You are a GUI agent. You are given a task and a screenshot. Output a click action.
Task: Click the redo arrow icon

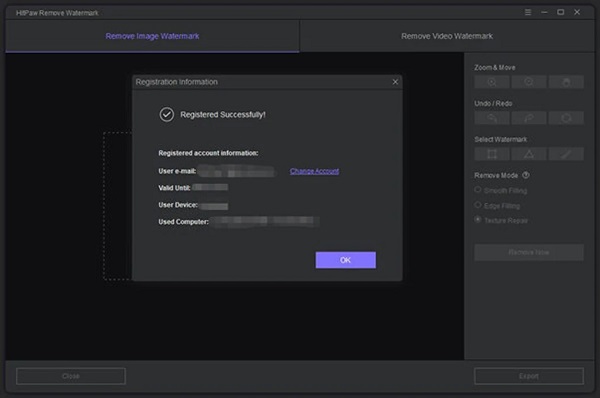pos(529,118)
